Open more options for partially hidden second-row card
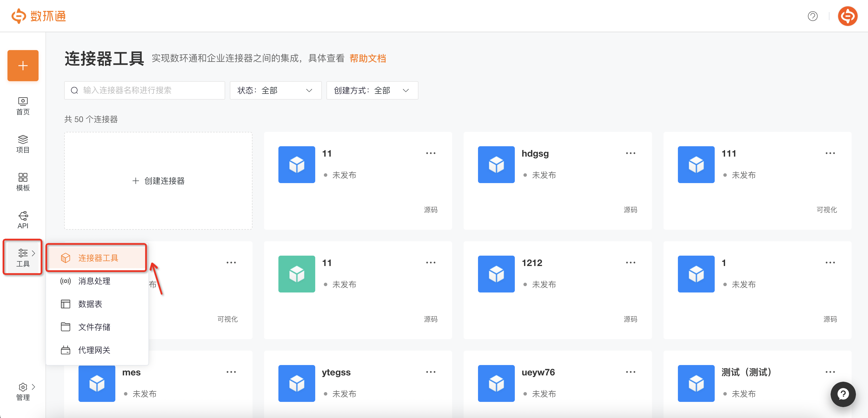Screen dimensions: 868x418 [231, 263]
